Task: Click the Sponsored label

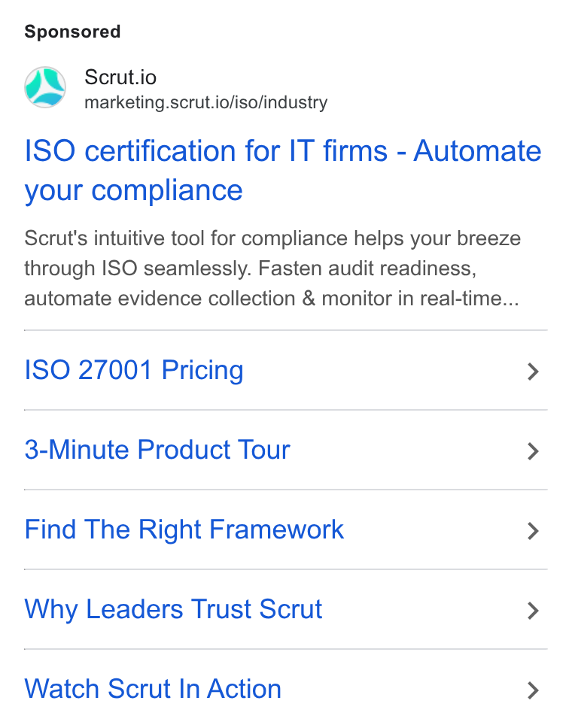Action: (x=72, y=32)
